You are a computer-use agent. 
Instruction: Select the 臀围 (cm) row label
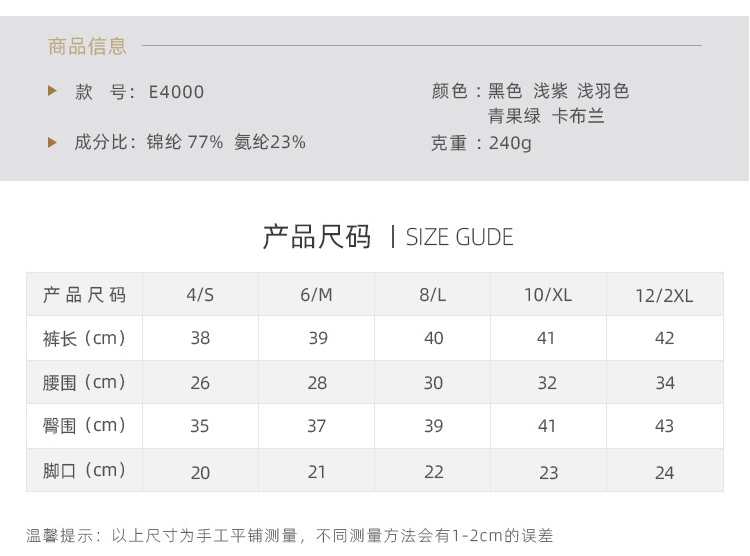coord(85,426)
